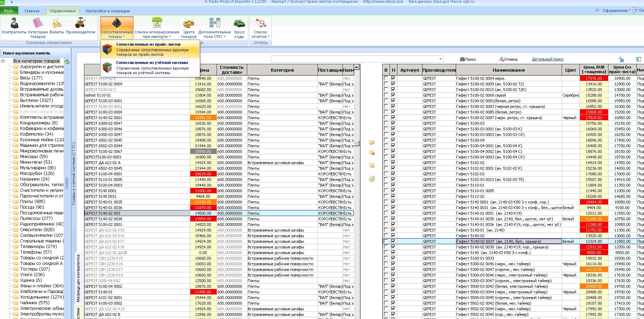Open the Сопоставленные товары ribbon dropdown
The height and width of the screenshot is (319, 644).
(x=117, y=28)
